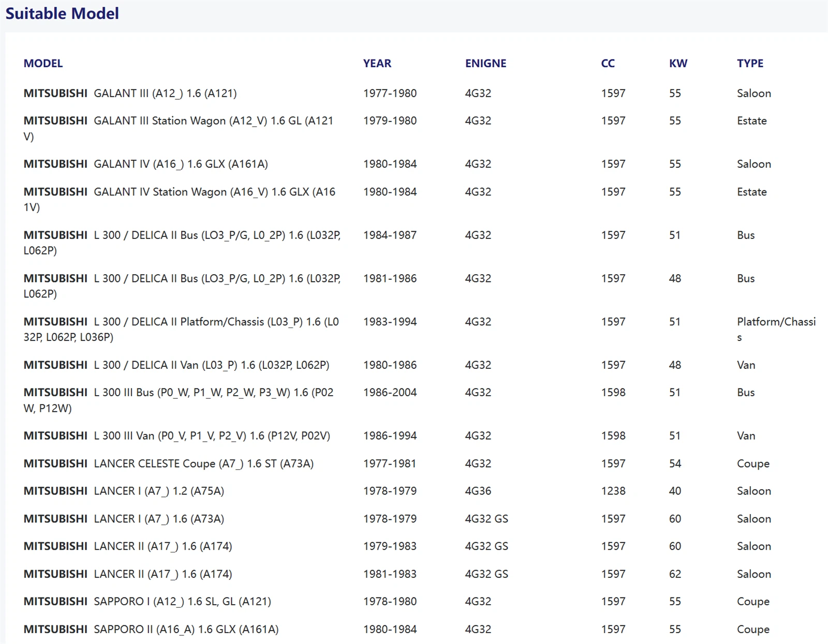The width and height of the screenshot is (828, 644).
Task: Select L 300 DELICA II Van model
Action: point(176,365)
